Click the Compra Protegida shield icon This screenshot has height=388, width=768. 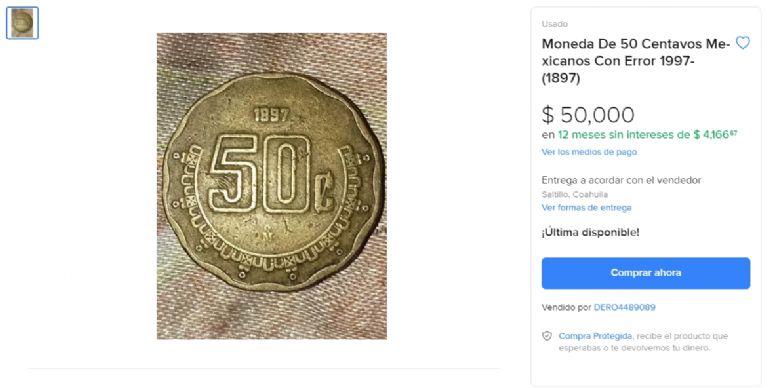[x=547, y=336]
